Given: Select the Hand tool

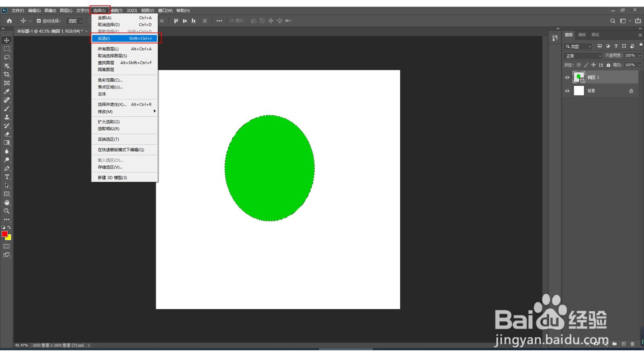Looking at the screenshot, I should click(x=7, y=202).
